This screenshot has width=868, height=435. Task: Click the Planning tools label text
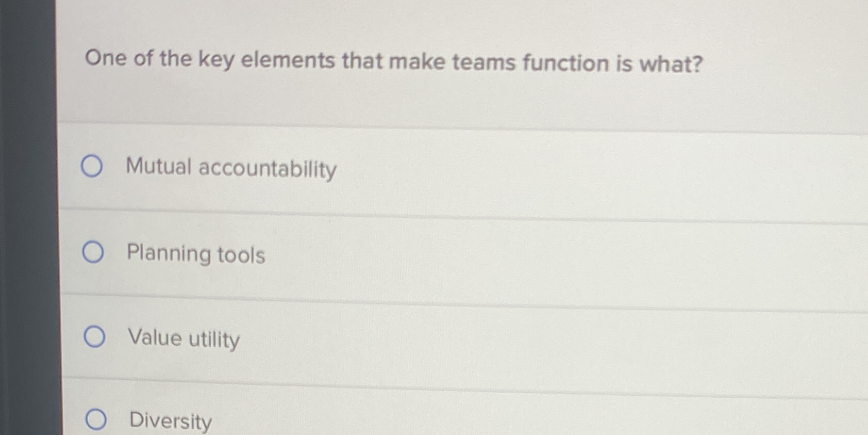pyautogui.click(x=196, y=254)
